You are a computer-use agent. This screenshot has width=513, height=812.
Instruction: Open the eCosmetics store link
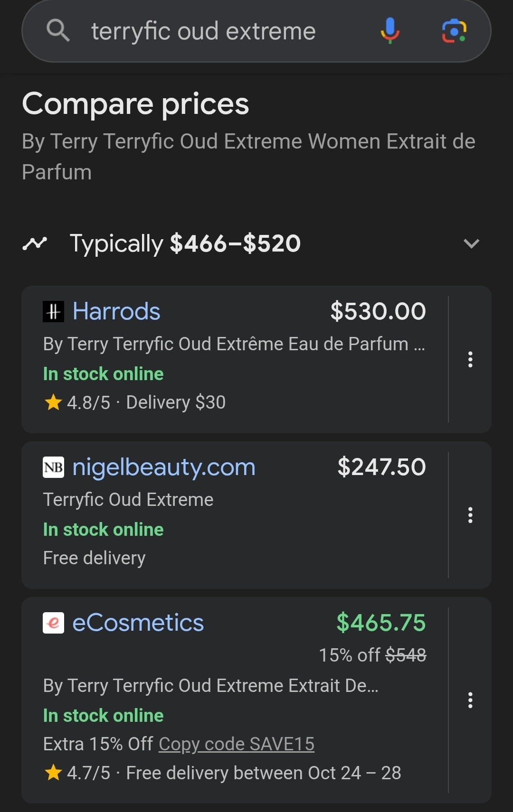[x=138, y=623]
